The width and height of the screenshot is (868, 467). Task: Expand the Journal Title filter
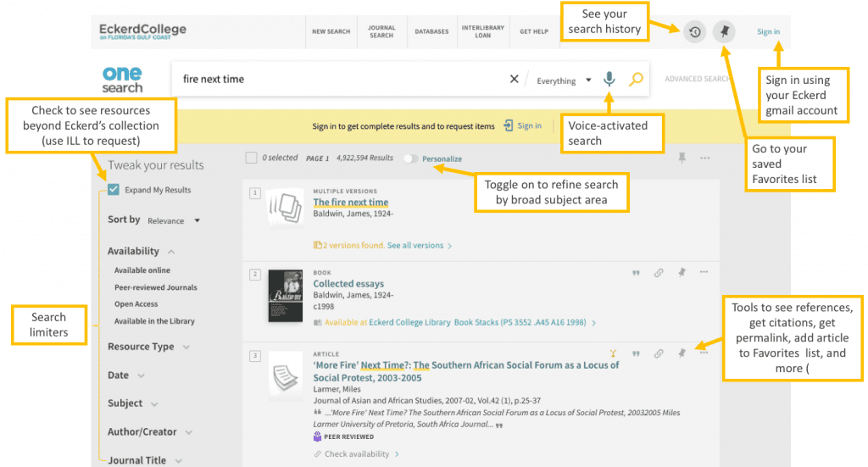pyautogui.click(x=145, y=460)
